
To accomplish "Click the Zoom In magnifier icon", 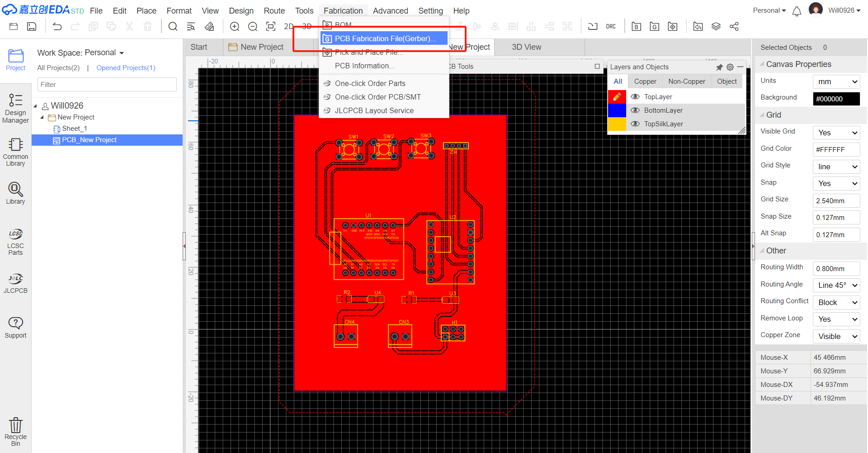I will (235, 27).
